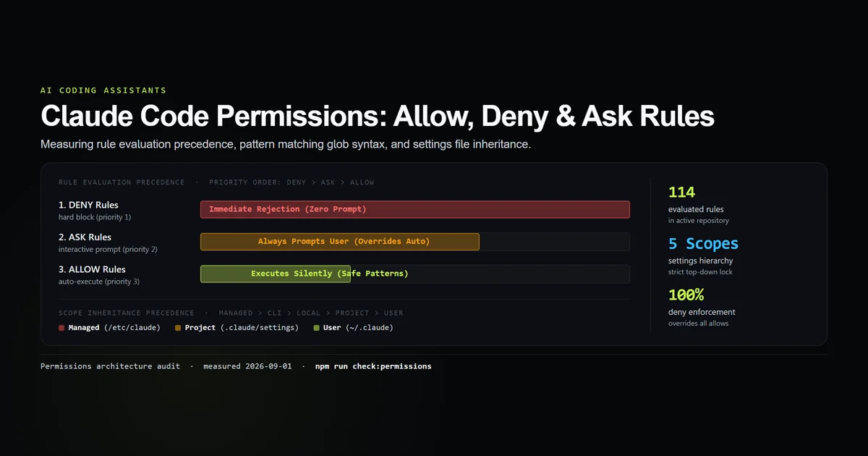Click the orange Project legend swatch
The width and height of the screenshot is (868, 456).
178,328
